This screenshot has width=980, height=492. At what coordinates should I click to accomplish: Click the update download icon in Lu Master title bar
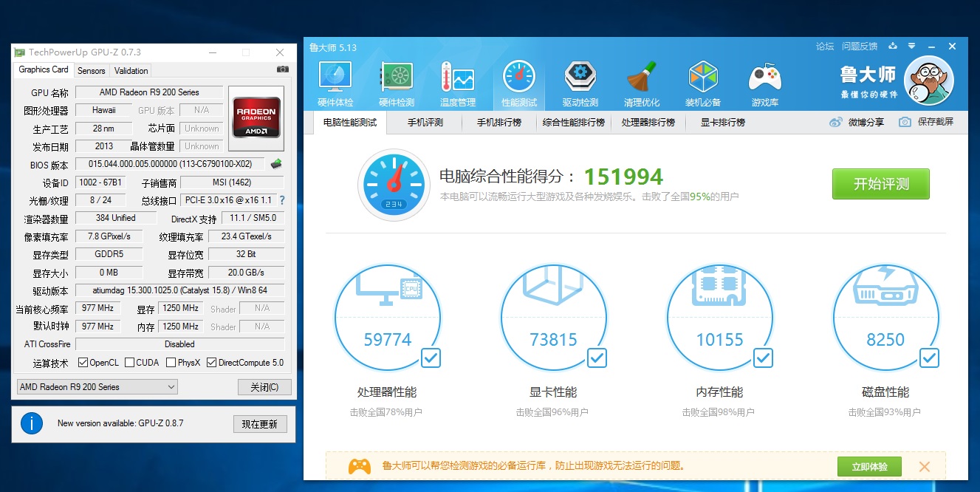click(x=893, y=46)
